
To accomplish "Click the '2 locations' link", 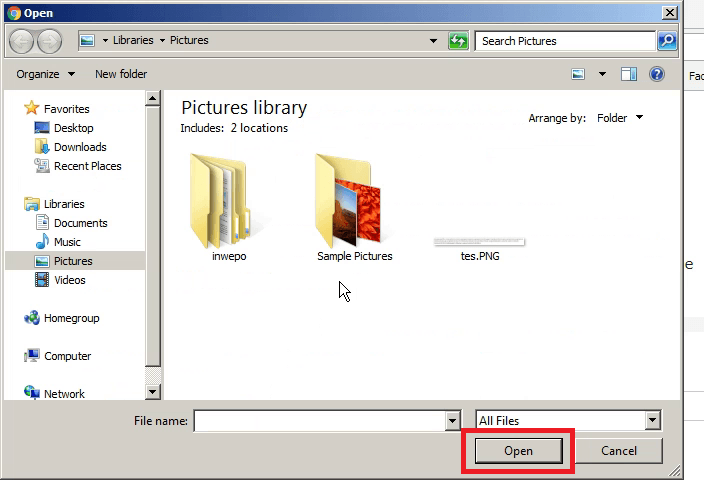I will (259, 128).
